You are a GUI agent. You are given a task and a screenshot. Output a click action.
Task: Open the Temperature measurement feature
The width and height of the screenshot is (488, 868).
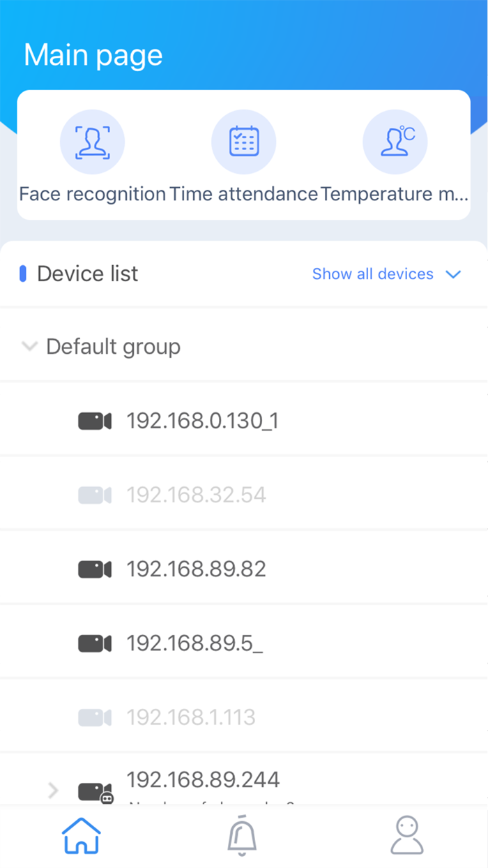395,142
